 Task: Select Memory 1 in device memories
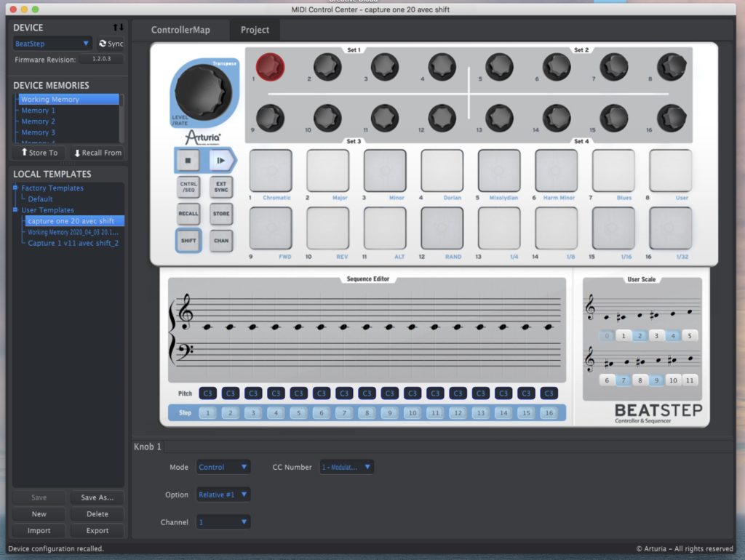coord(38,111)
